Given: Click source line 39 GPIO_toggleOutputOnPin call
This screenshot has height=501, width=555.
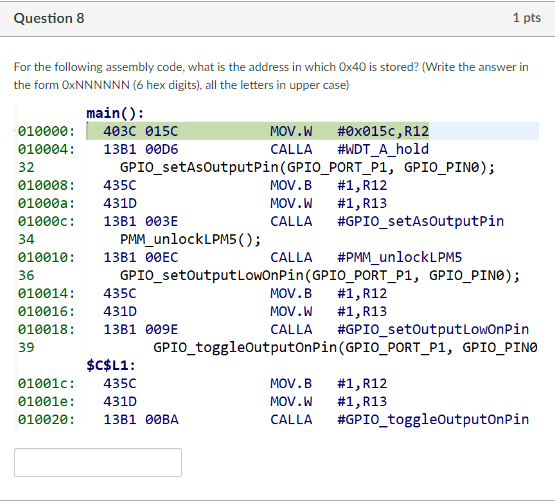Looking at the screenshot, I should point(345,347).
